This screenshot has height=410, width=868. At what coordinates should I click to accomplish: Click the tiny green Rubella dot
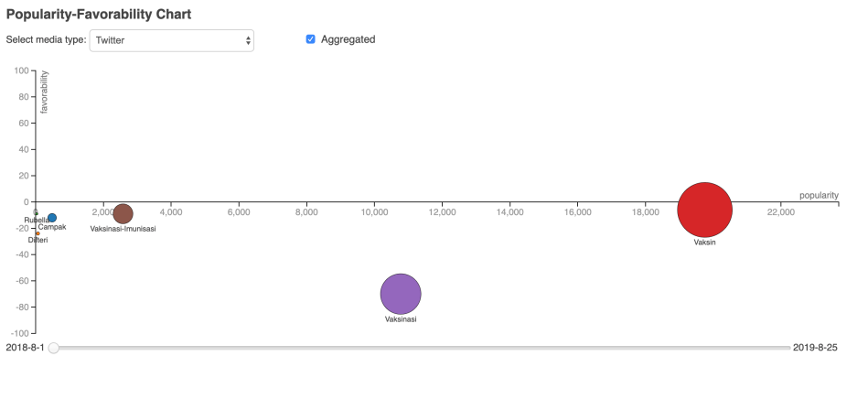tap(36, 212)
